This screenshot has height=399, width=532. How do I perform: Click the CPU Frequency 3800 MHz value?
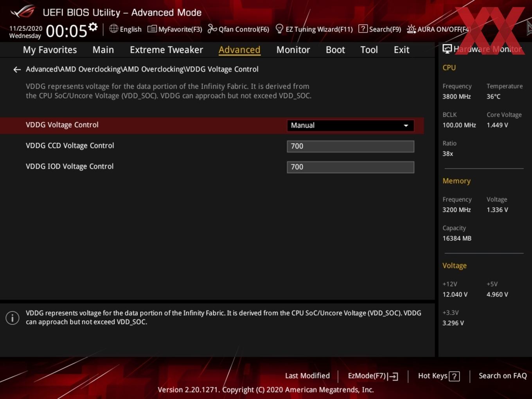coord(457,96)
